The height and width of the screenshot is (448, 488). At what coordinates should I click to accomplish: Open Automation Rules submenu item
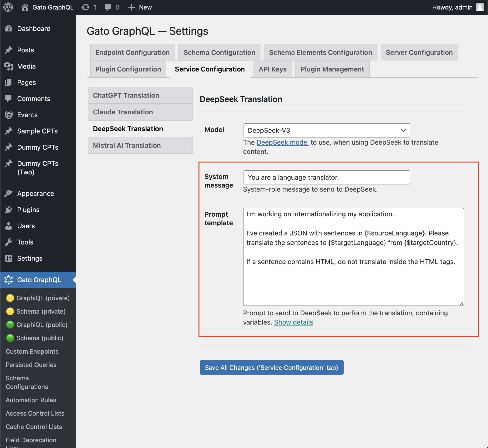[31, 400]
